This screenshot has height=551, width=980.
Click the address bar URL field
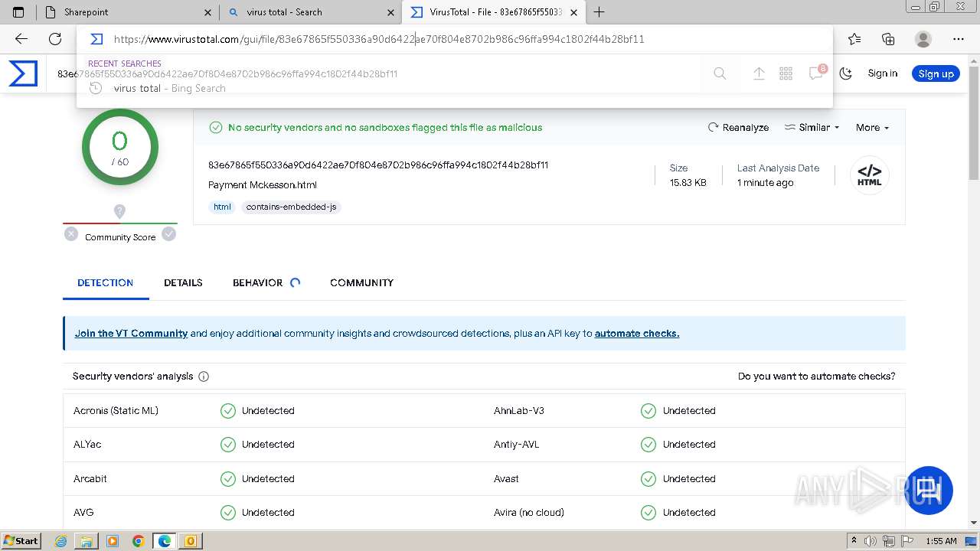click(455, 39)
